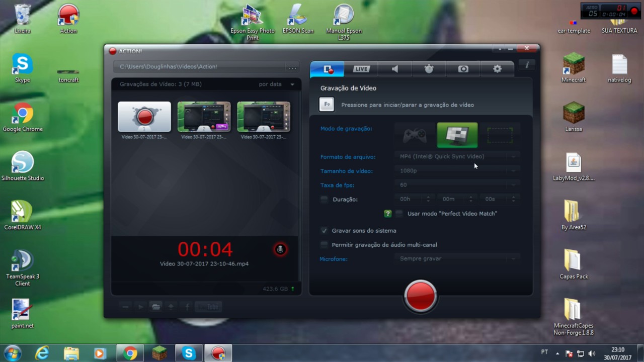This screenshot has height=362, width=644.
Task: Open the video size 1080p dropdown
Action: pyautogui.click(x=457, y=170)
